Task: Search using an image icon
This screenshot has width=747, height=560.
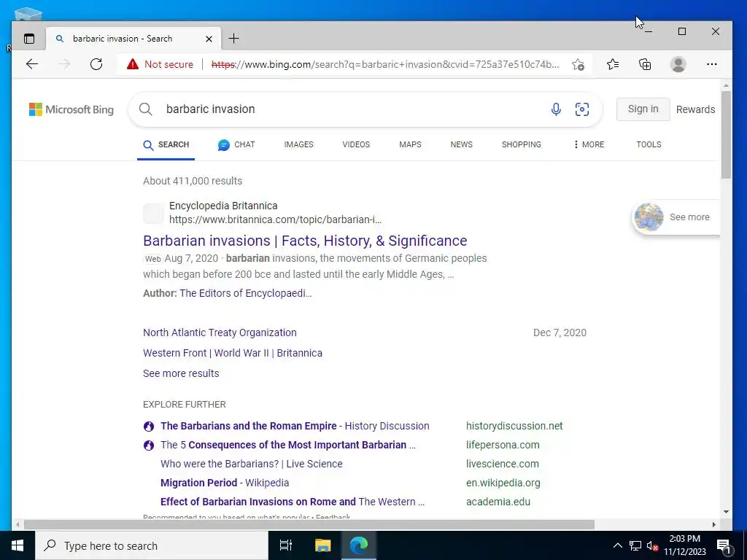Action: click(x=581, y=109)
